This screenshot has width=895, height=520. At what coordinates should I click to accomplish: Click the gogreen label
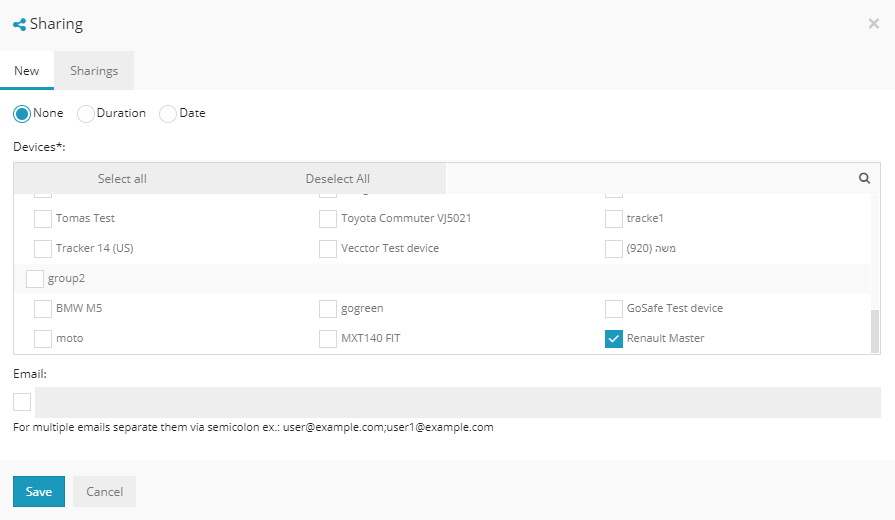[x=362, y=308]
